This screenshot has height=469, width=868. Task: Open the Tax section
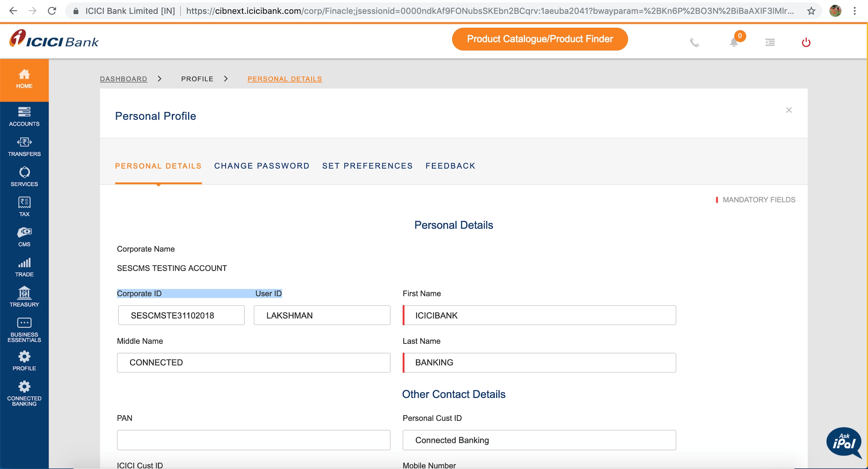[24, 207]
